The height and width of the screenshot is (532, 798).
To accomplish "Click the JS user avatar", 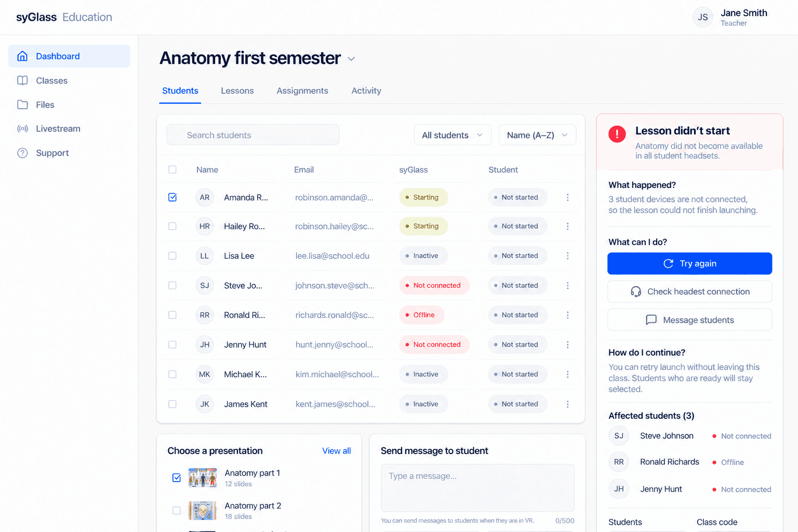I will click(702, 17).
